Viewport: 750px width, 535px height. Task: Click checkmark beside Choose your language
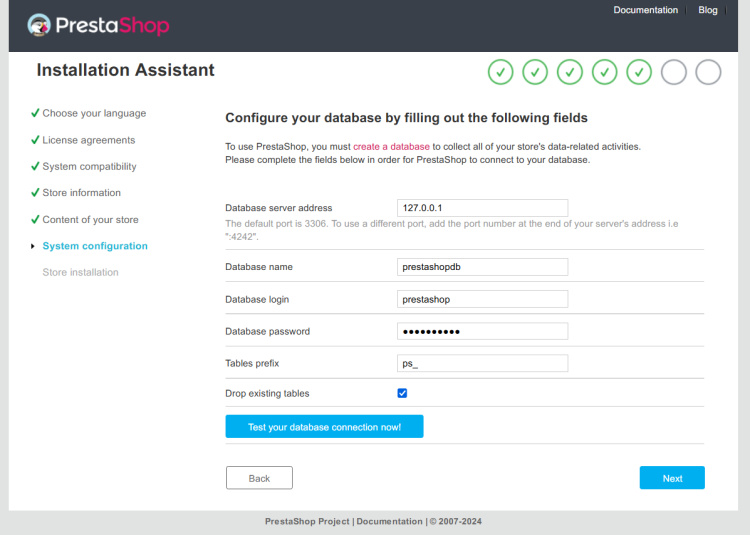tap(35, 113)
